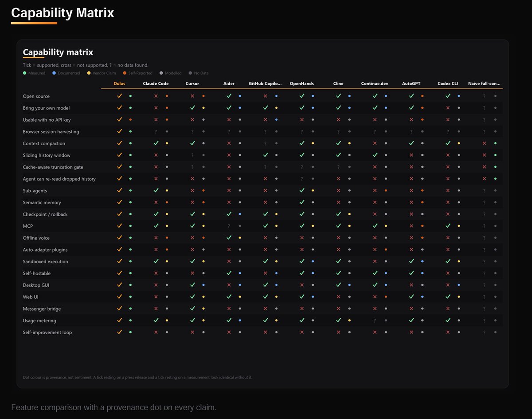Click the Continue.dev column header

(375, 83)
